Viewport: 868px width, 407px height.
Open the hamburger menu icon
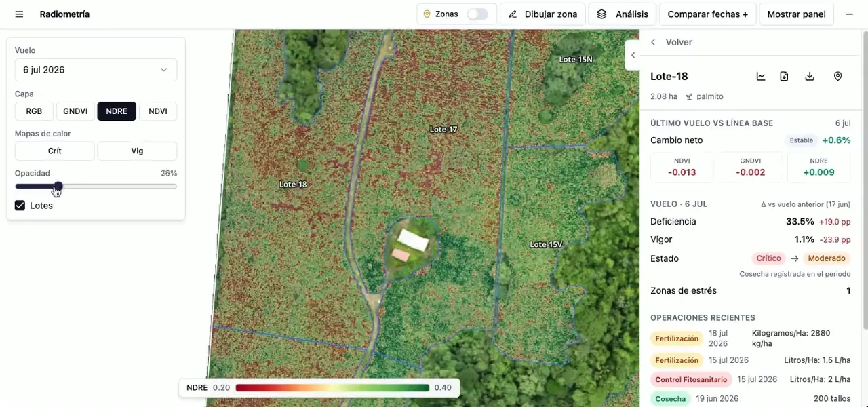coord(19,14)
